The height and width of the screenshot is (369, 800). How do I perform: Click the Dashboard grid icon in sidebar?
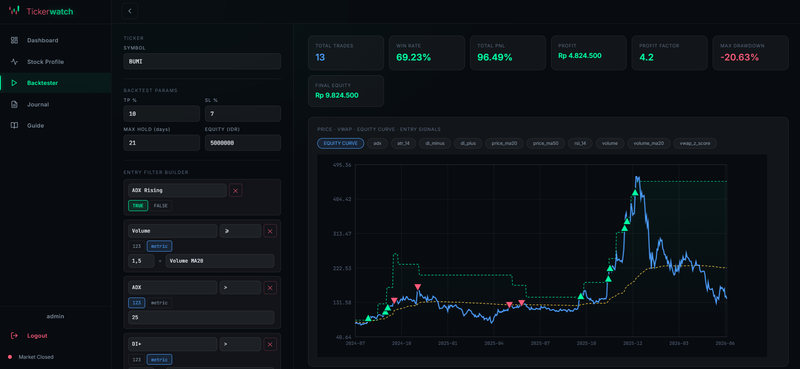tap(14, 40)
